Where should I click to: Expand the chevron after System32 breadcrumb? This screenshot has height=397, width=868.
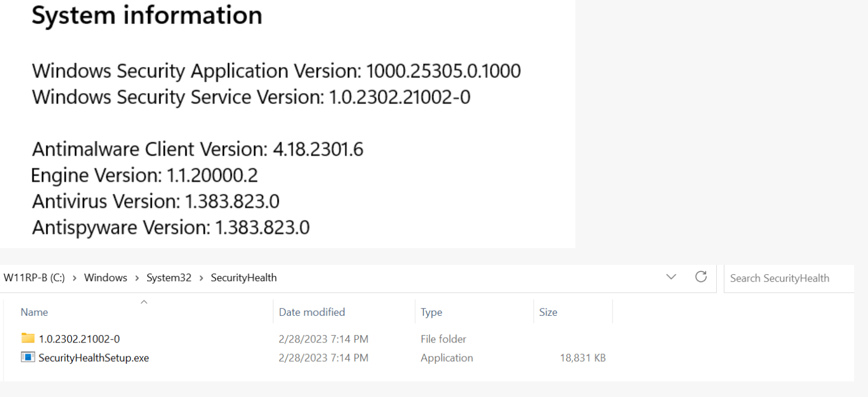click(201, 278)
